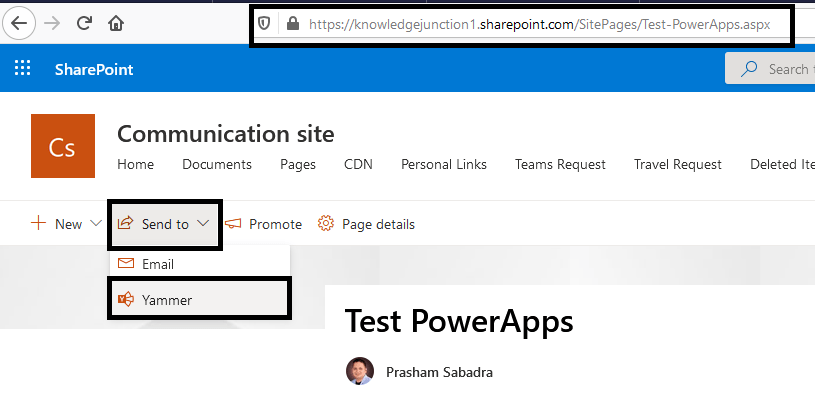Image resolution: width=815 pixels, height=400 pixels.
Task: Click the New button label
Action: point(69,224)
